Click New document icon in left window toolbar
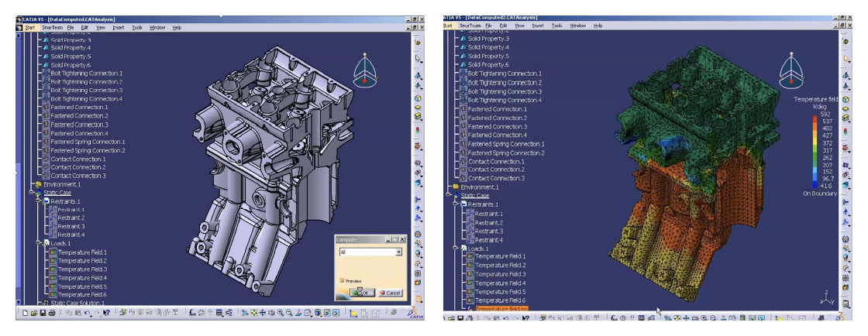This screenshot has height=336, width=868. tap(25, 313)
